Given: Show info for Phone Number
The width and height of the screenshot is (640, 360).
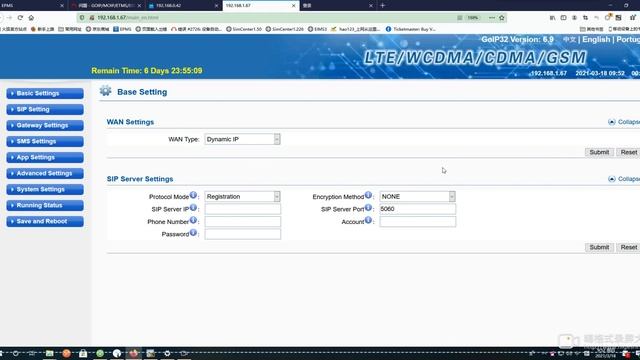Looking at the screenshot, I should (193, 220).
